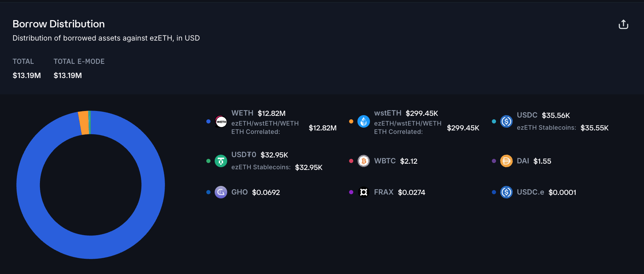This screenshot has width=644, height=274.
Task: Click the orange wstETH legend dot
Action: click(x=351, y=121)
